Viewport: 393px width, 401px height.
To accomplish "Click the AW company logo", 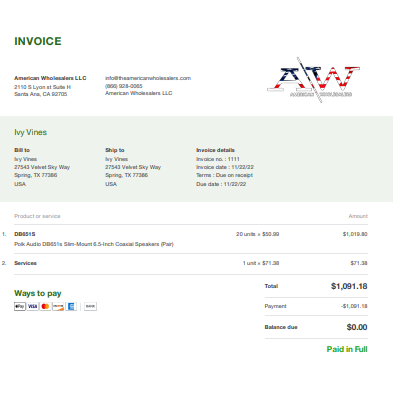I will click(313, 80).
